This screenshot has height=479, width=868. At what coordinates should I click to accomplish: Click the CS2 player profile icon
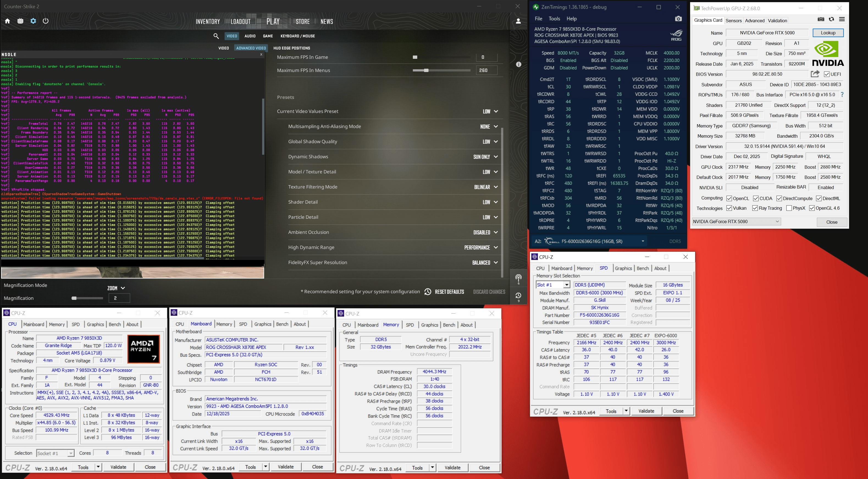coord(518,21)
